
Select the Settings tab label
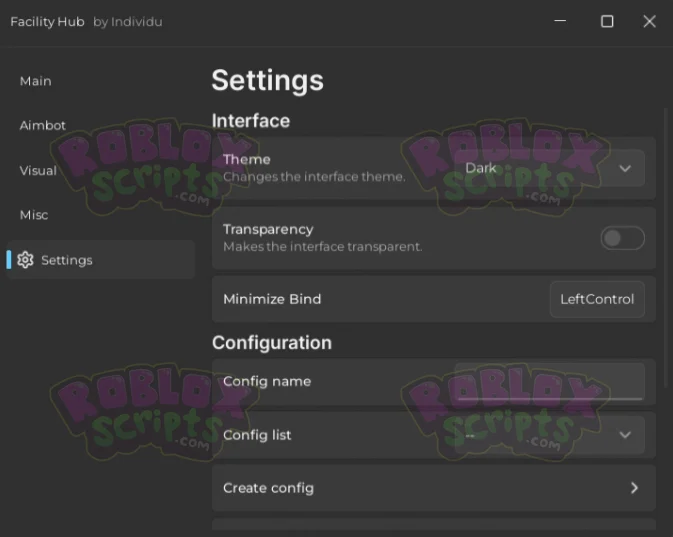(x=67, y=260)
